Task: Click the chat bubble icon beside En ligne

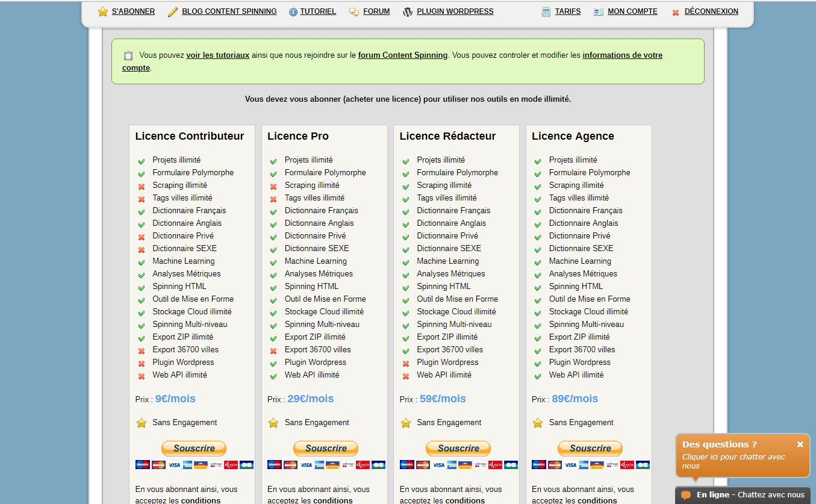Action: pyautogui.click(x=686, y=496)
